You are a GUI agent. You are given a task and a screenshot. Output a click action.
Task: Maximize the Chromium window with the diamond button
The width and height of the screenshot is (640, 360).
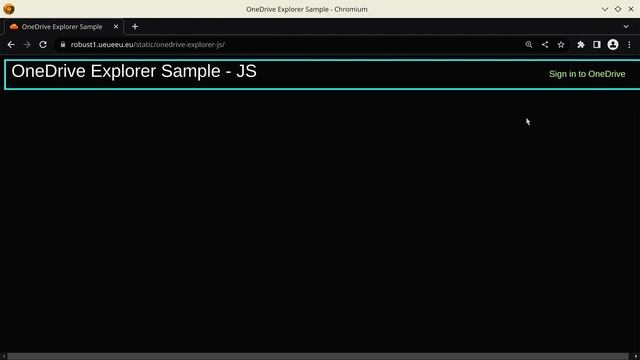click(x=618, y=9)
